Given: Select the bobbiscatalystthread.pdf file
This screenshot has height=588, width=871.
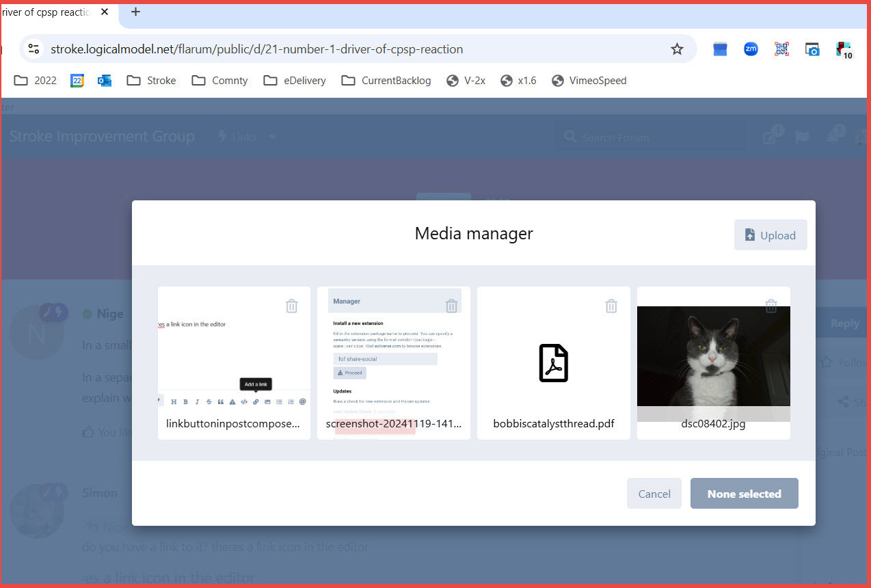Looking at the screenshot, I should 554,362.
